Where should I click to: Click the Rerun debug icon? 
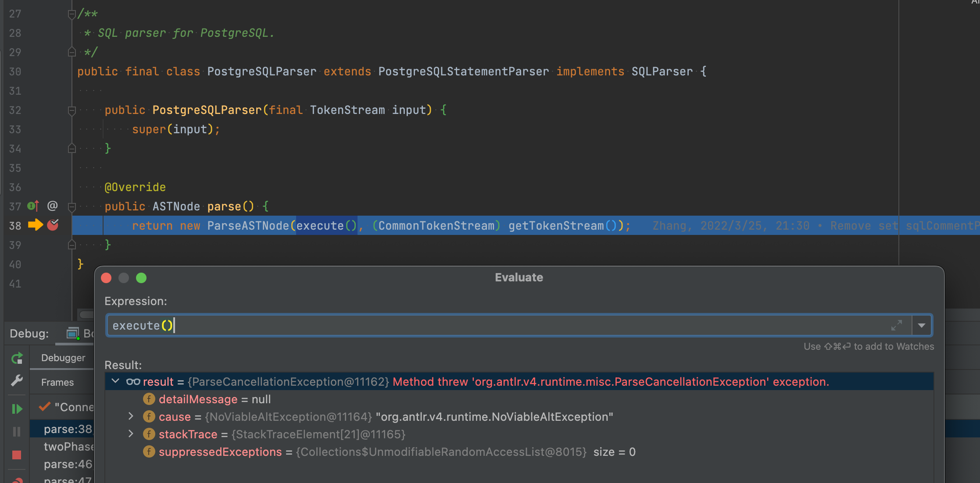(17, 359)
